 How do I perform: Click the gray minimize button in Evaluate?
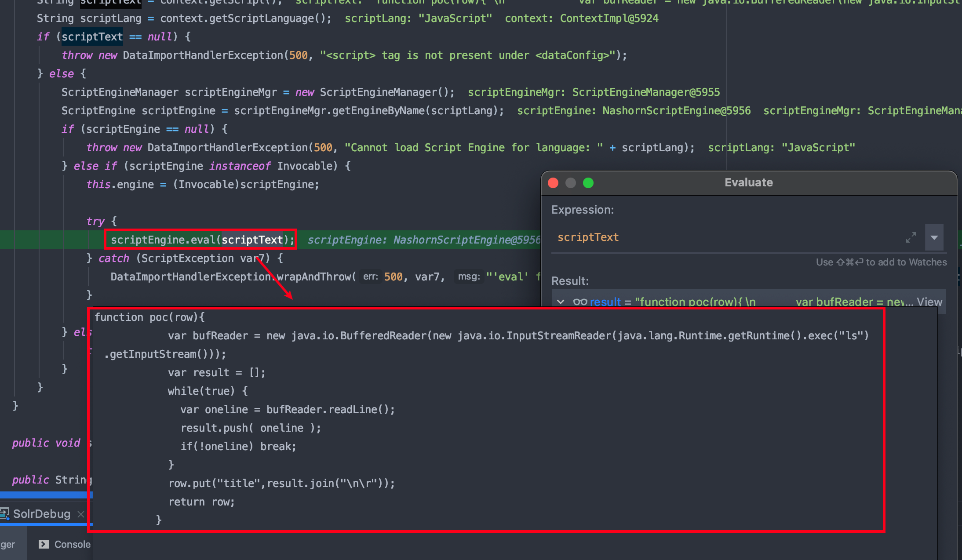click(x=571, y=183)
